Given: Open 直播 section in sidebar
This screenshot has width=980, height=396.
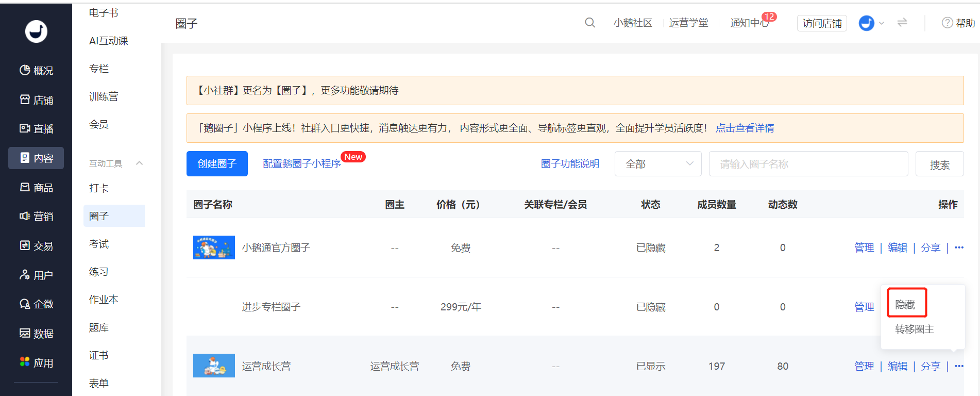Looking at the screenshot, I should coord(36,128).
